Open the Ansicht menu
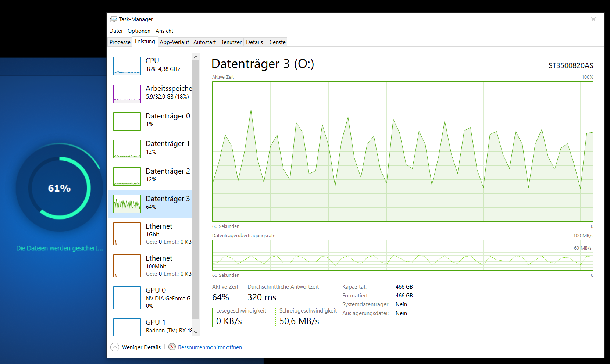 [x=164, y=31]
